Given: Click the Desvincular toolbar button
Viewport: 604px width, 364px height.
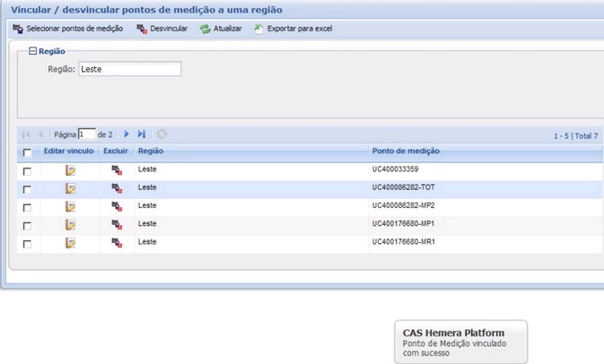Looking at the screenshot, I should 162,29.
